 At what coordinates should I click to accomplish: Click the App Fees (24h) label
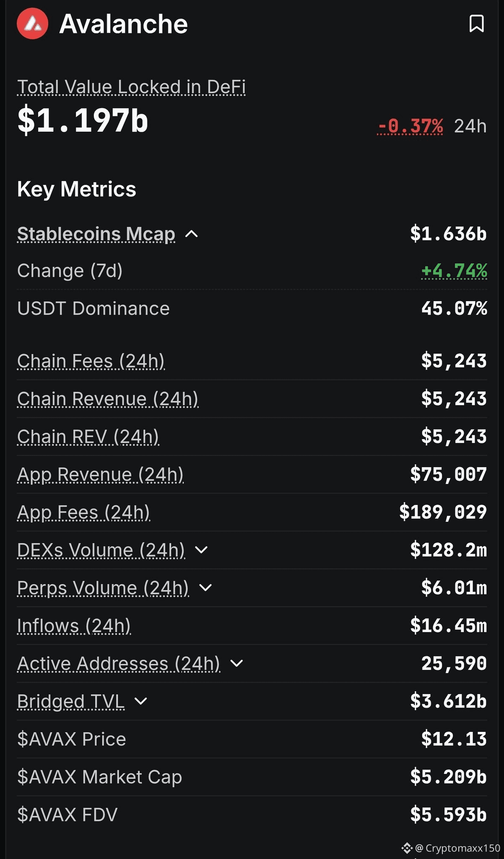pos(83,512)
